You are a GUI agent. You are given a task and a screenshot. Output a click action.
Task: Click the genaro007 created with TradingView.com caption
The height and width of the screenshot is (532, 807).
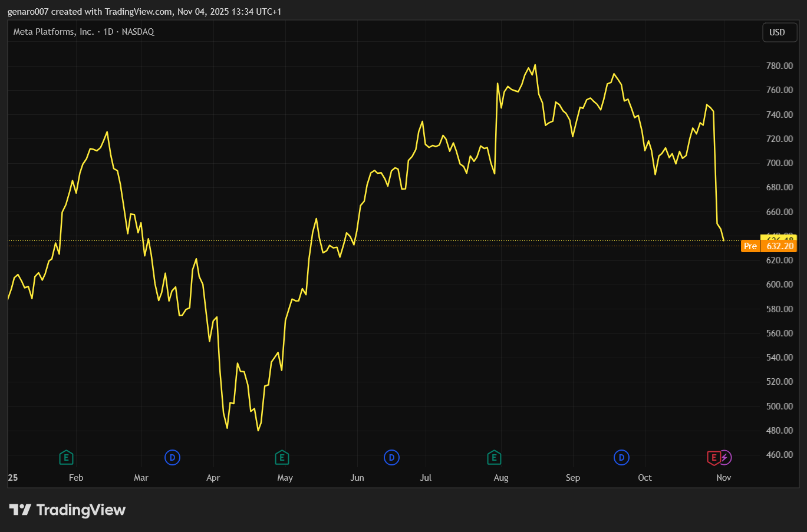point(144,12)
